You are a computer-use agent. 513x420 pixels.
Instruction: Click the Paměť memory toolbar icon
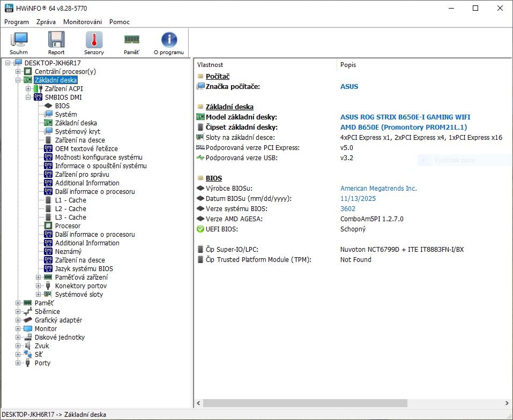tap(131, 42)
